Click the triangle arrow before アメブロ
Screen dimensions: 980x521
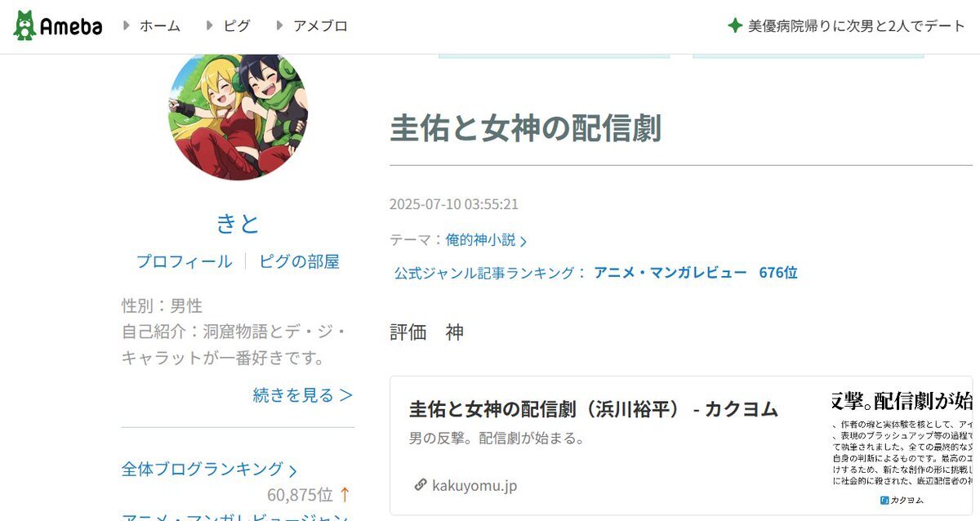click(280, 25)
